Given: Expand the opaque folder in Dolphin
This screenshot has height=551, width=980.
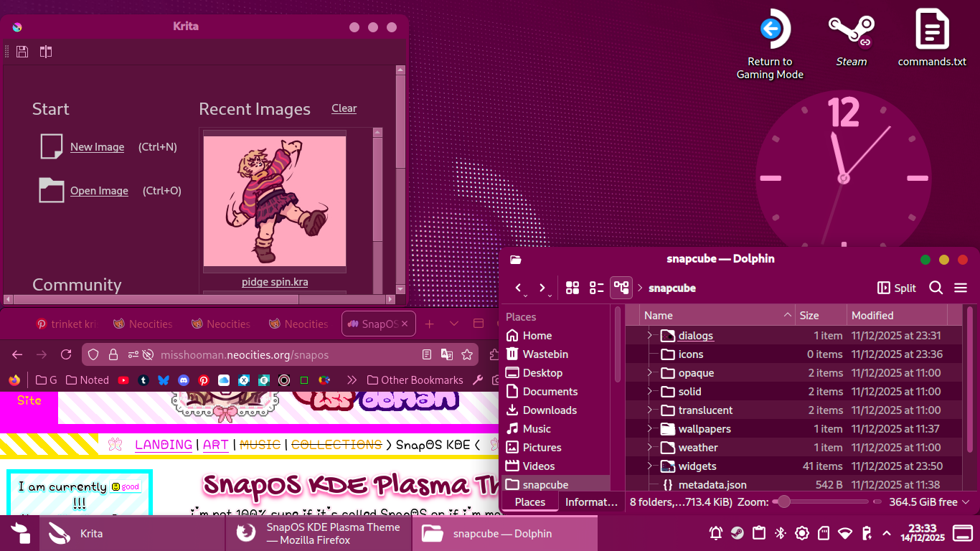Looking at the screenshot, I should 649,373.
